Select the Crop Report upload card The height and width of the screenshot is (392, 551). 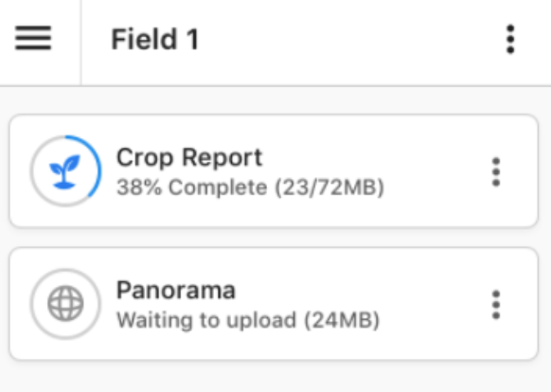274,171
